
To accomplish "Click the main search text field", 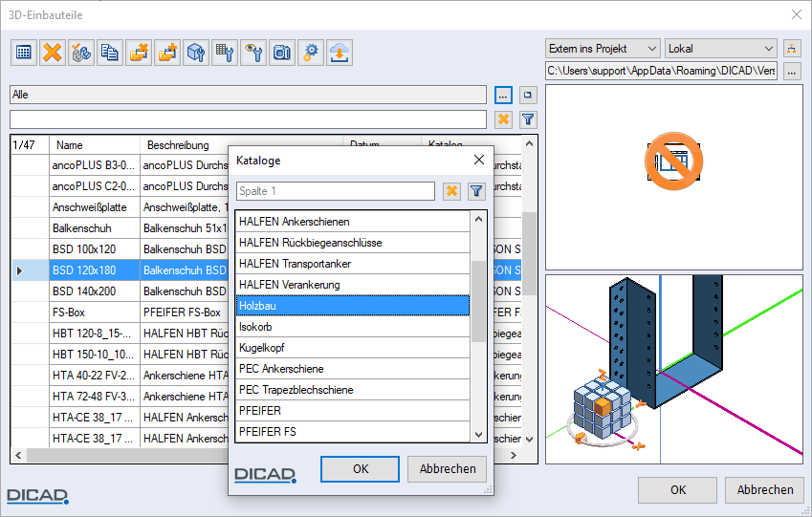I will [248, 119].
